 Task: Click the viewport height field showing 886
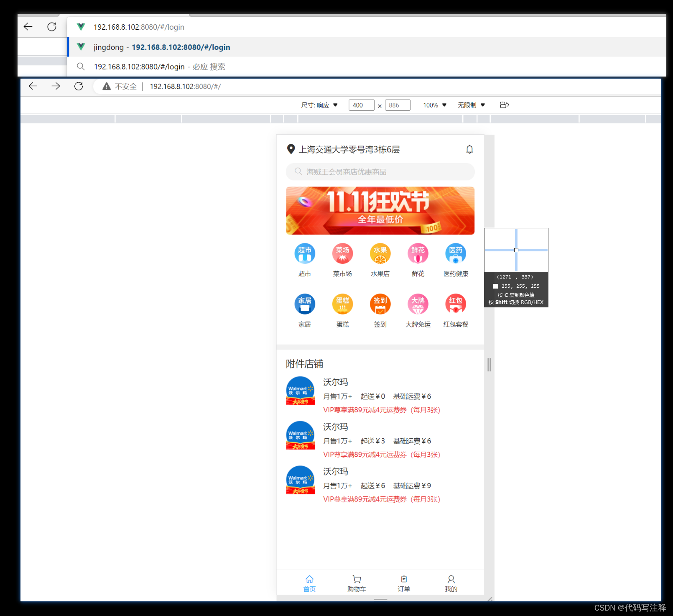[x=398, y=105]
